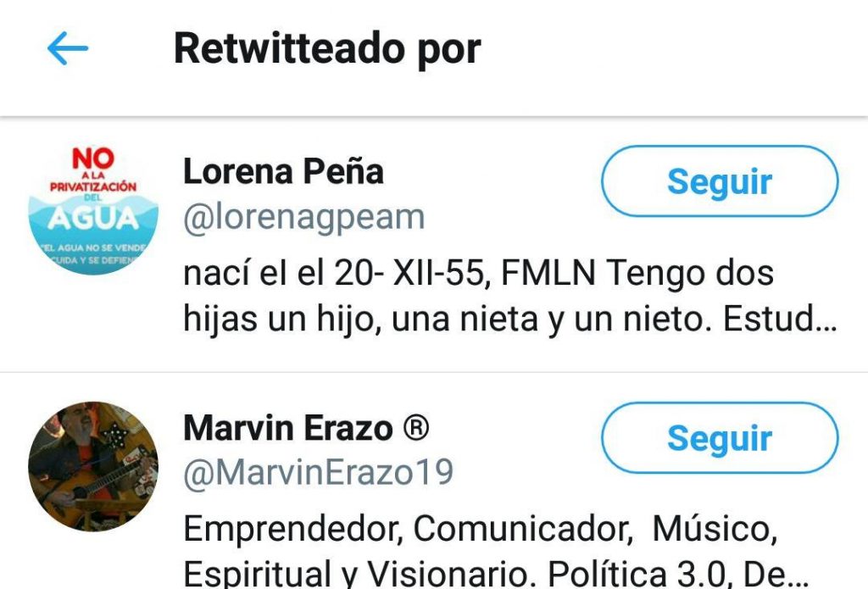Open the Marvin Erazo display name
The image size is (868, 589).
(288, 428)
